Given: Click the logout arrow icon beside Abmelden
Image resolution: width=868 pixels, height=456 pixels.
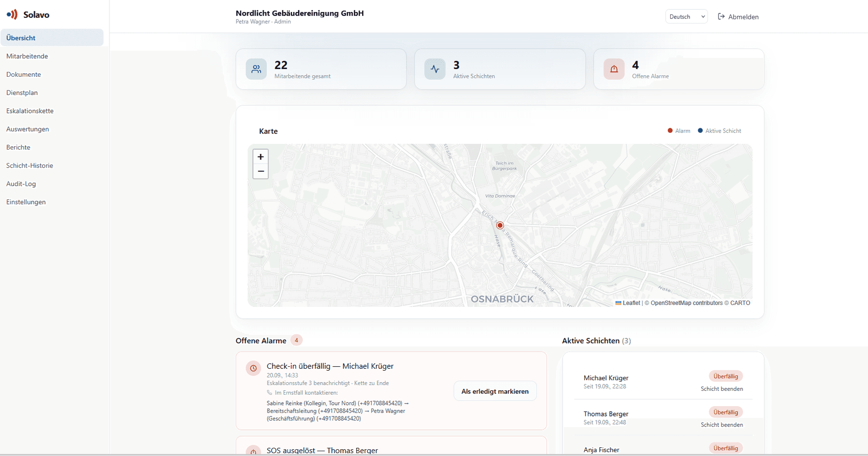Looking at the screenshot, I should [721, 16].
